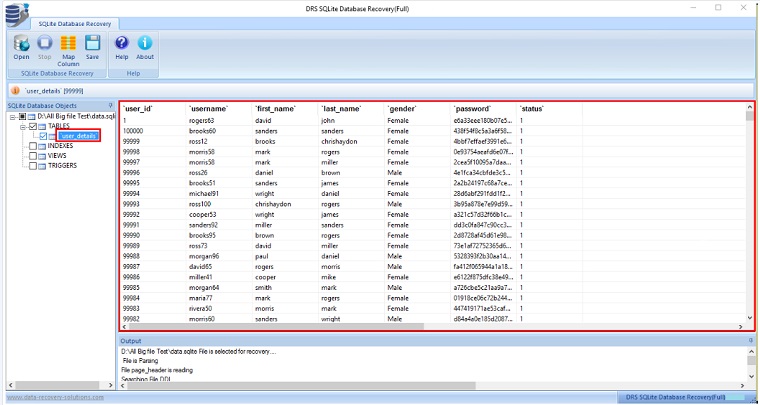Save the recovered database
Screen dimensions: 760x405
92,47
